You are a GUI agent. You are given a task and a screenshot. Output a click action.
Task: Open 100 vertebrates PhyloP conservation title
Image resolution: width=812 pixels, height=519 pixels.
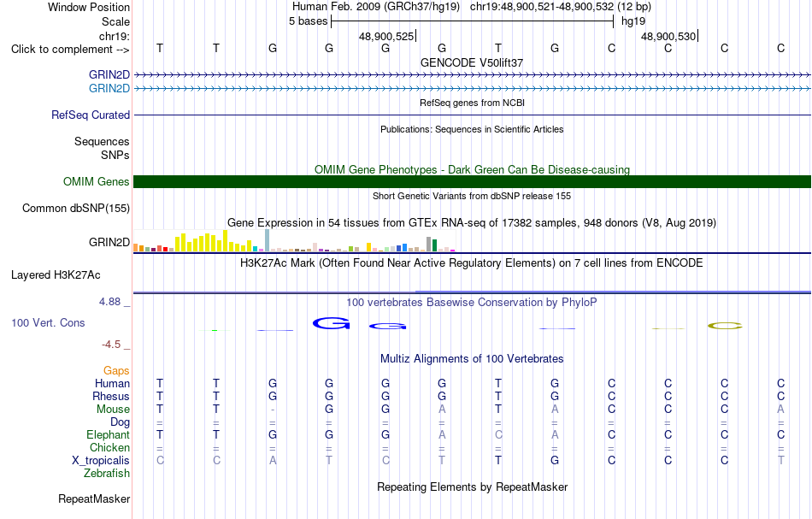[472, 302]
